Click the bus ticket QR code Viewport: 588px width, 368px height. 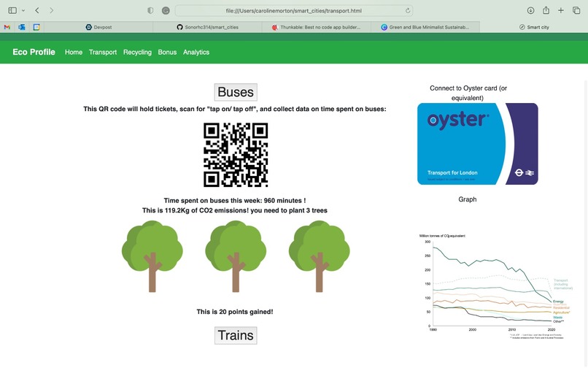coord(236,155)
